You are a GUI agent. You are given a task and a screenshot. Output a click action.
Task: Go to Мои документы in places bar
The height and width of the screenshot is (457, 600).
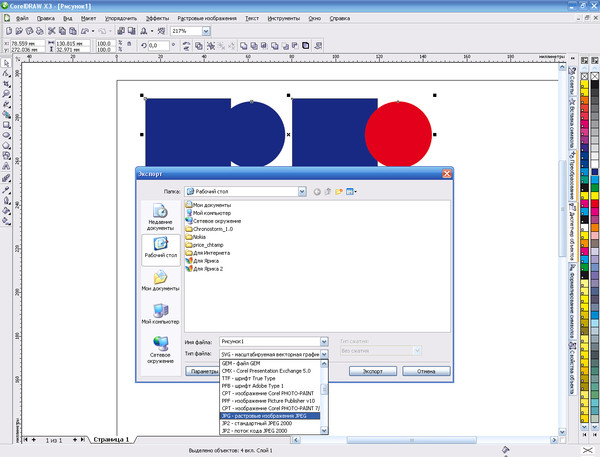tap(160, 281)
